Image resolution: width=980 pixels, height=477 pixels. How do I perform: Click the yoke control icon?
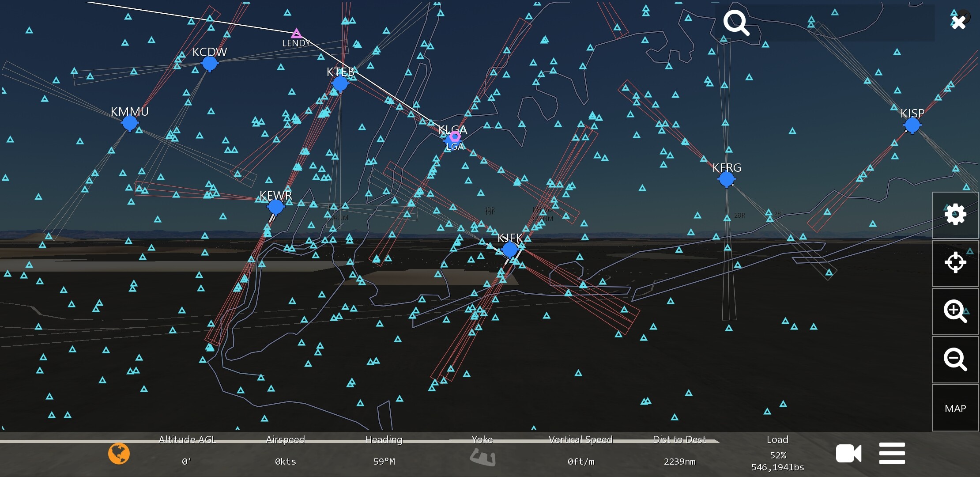(x=482, y=457)
